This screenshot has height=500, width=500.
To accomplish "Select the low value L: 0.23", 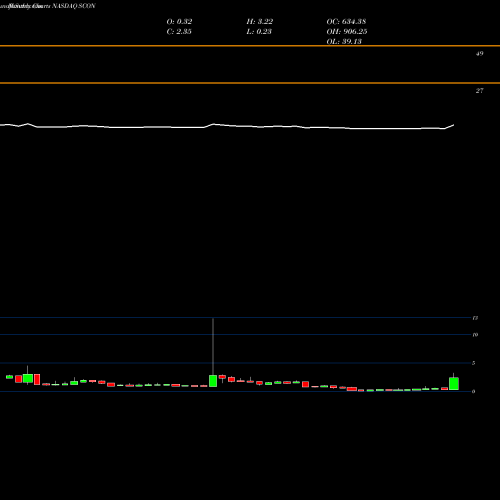I will pos(259,32).
